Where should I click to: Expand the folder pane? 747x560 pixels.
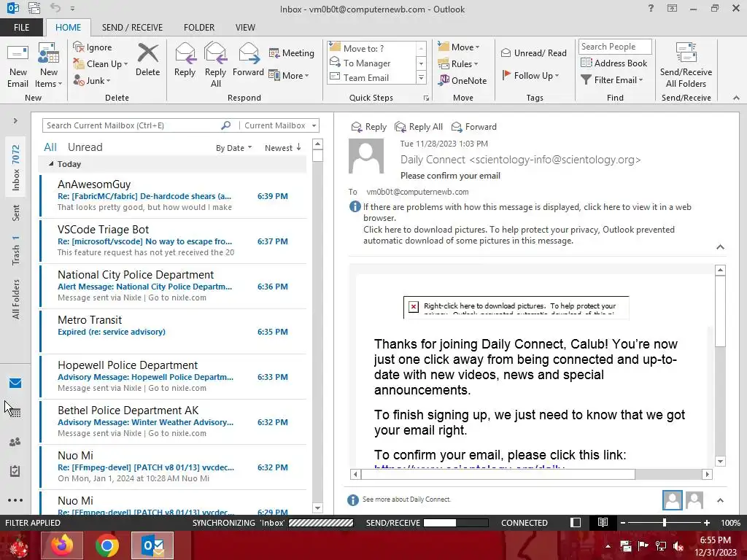[15, 121]
